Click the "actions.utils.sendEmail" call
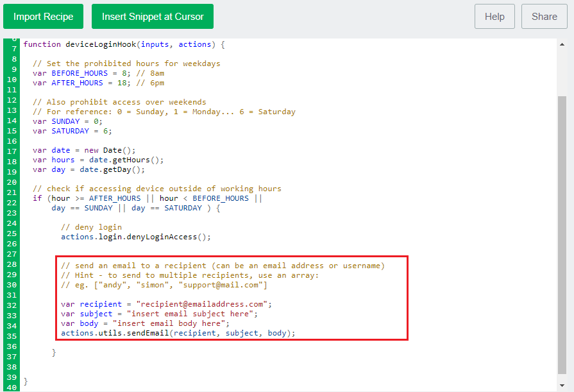 click(x=178, y=333)
